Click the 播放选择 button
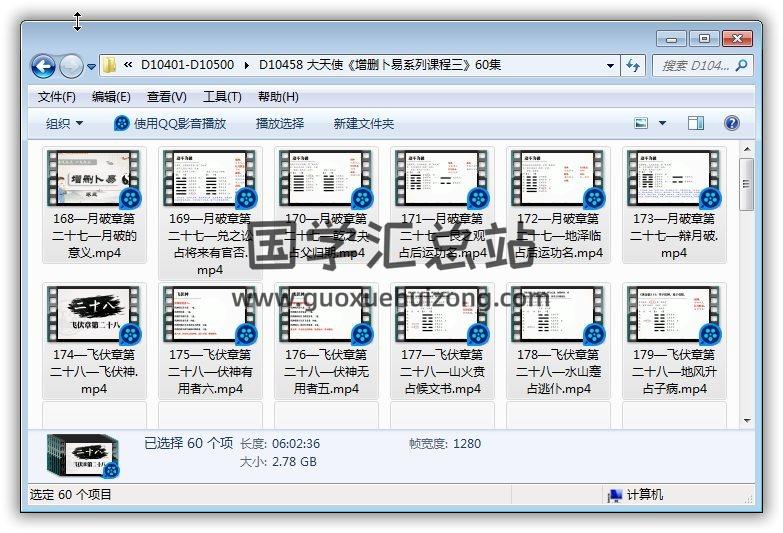The image size is (783, 533). tap(279, 123)
